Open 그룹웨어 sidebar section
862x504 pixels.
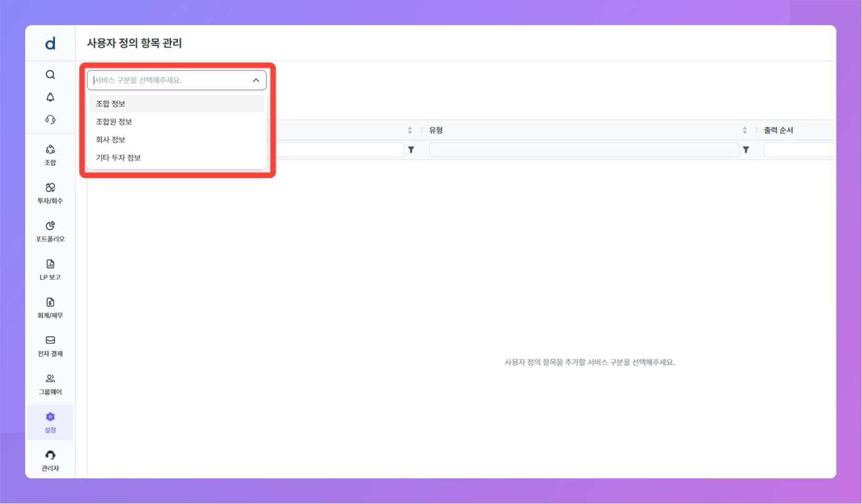click(50, 384)
